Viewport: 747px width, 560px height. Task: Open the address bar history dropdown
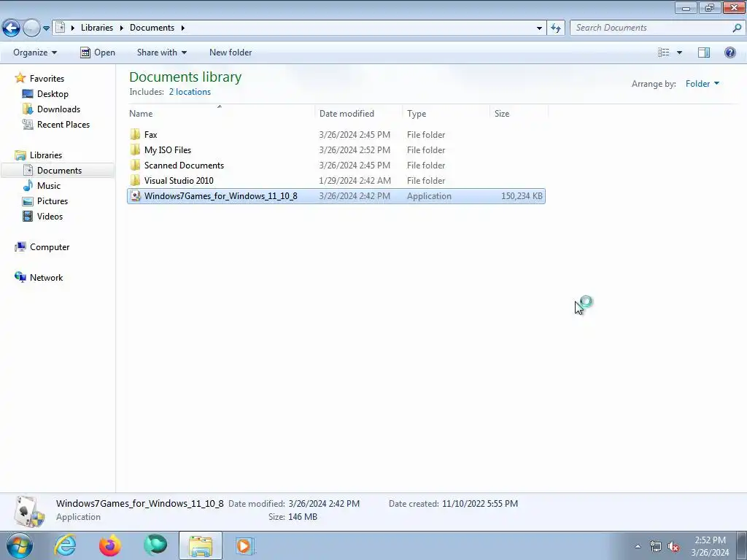[539, 28]
